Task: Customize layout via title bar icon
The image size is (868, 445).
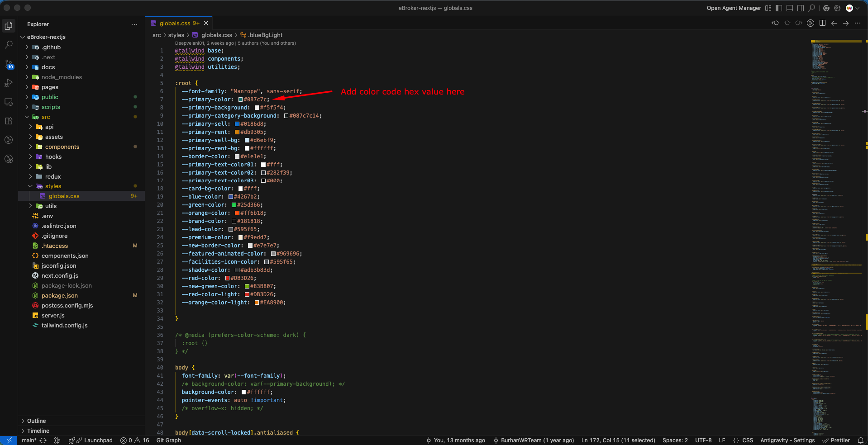Action: (x=768, y=8)
